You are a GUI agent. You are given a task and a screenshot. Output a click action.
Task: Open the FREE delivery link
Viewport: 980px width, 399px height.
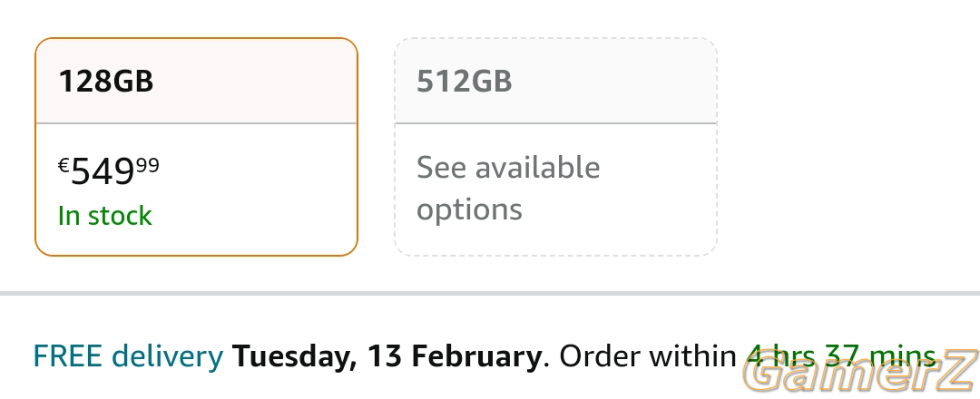[x=128, y=356]
